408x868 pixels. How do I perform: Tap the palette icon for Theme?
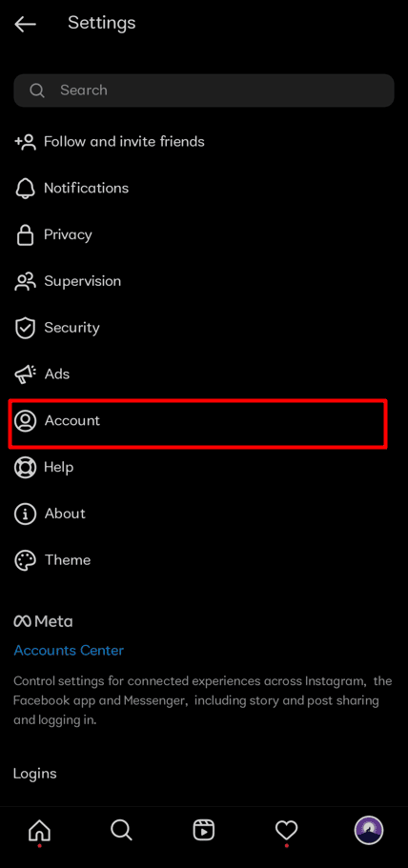click(25, 560)
